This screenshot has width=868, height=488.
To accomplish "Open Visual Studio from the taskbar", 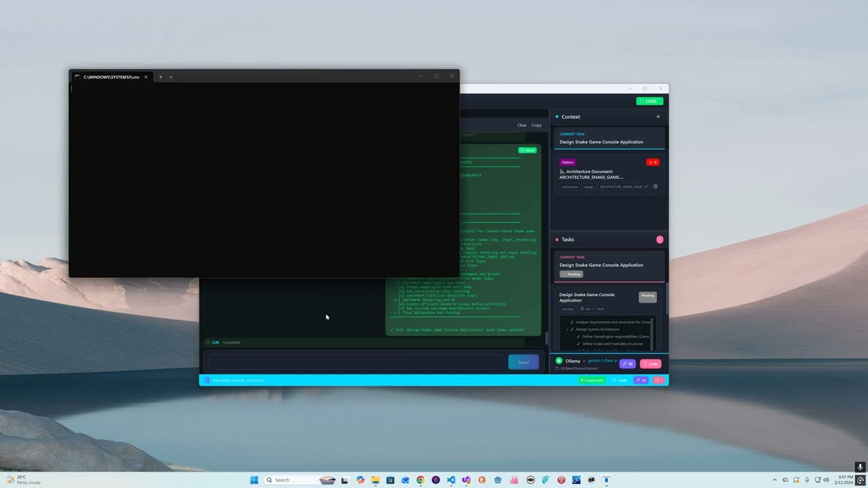I will coord(466,480).
